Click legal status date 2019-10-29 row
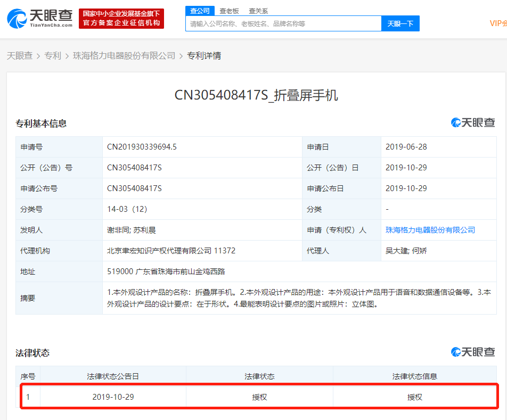This screenshot has width=507, height=420. tap(113, 397)
